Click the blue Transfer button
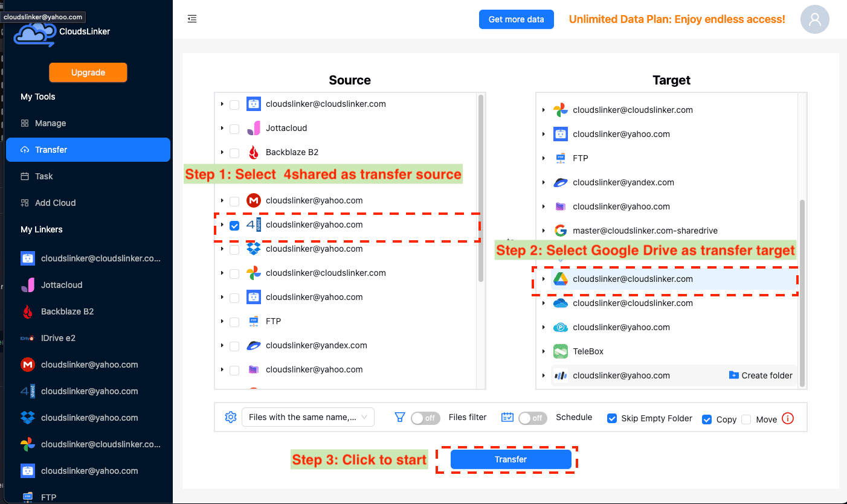Image resolution: width=847 pixels, height=504 pixels. coord(510,459)
